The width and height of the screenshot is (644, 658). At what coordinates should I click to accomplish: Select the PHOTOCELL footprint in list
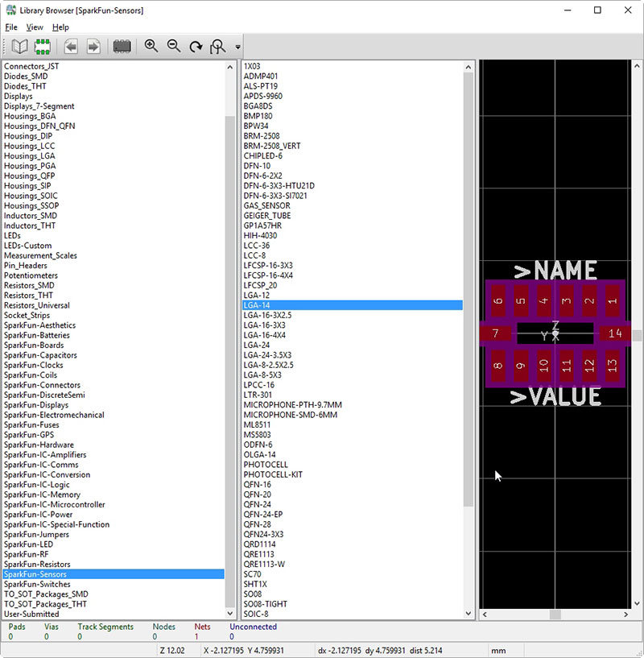coord(266,465)
